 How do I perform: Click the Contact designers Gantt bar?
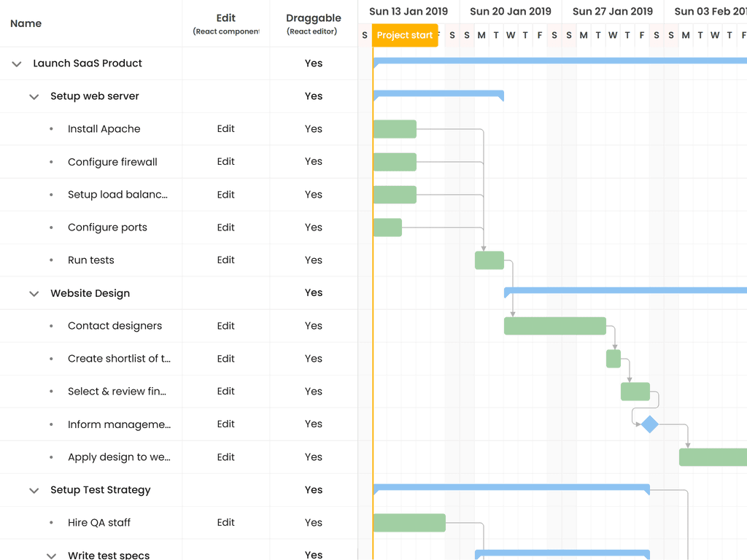(554, 326)
